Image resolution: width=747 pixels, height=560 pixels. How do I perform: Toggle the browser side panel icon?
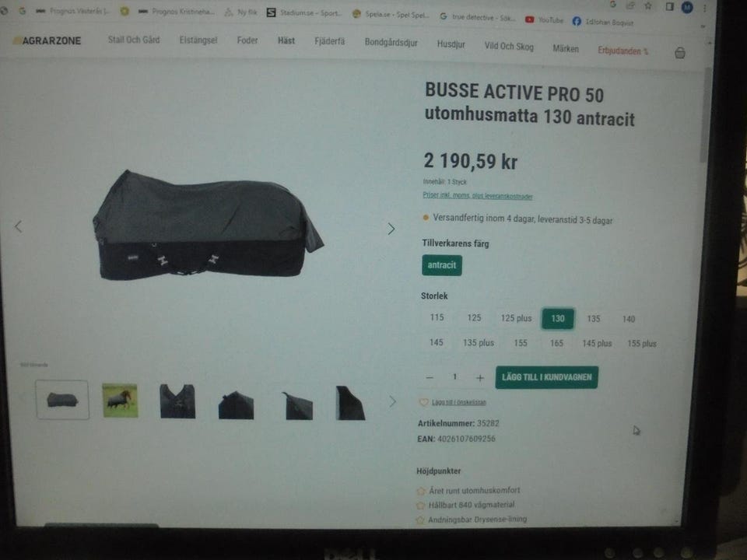point(669,7)
